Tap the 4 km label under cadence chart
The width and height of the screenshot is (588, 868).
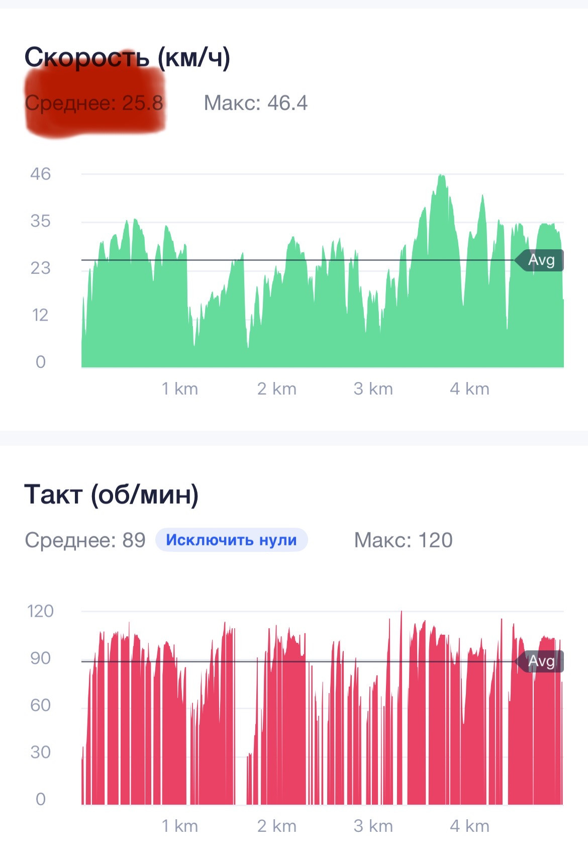click(x=469, y=826)
